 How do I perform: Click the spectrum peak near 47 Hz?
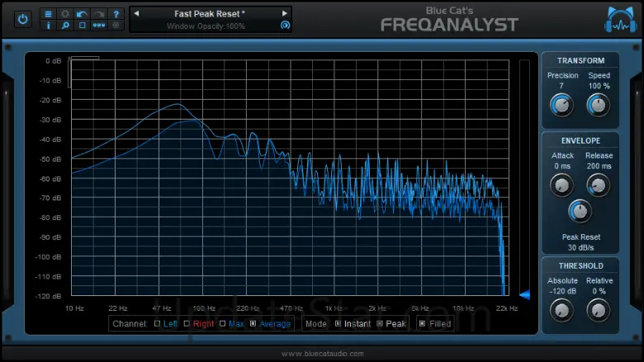tap(177, 104)
